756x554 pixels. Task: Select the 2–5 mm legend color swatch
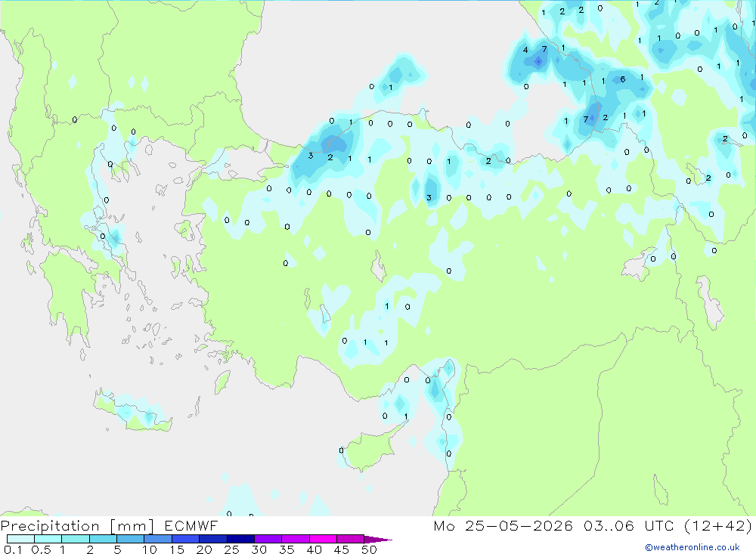[103, 539]
